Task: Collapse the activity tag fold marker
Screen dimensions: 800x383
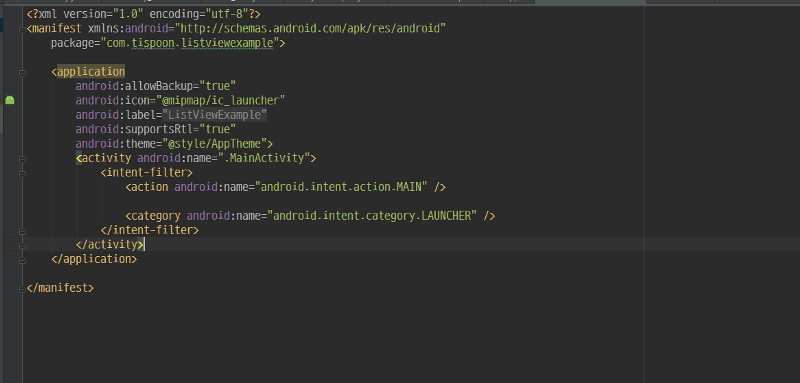Action: tap(22, 159)
